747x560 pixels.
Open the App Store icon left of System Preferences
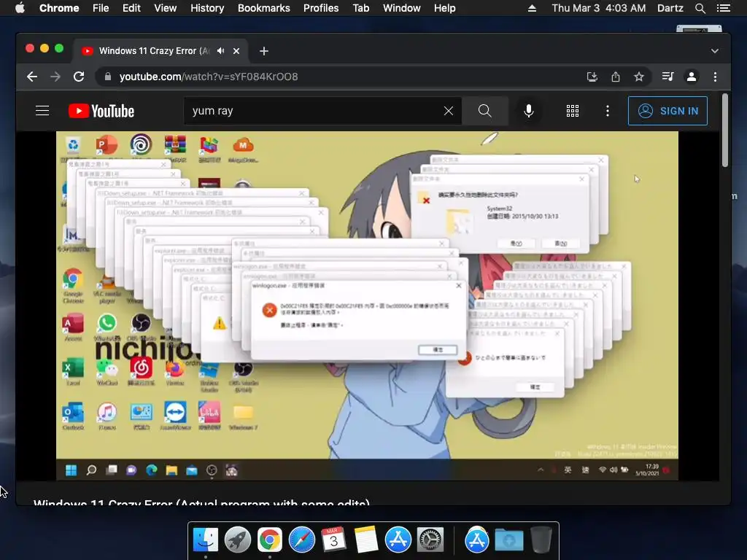click(398, 540)
